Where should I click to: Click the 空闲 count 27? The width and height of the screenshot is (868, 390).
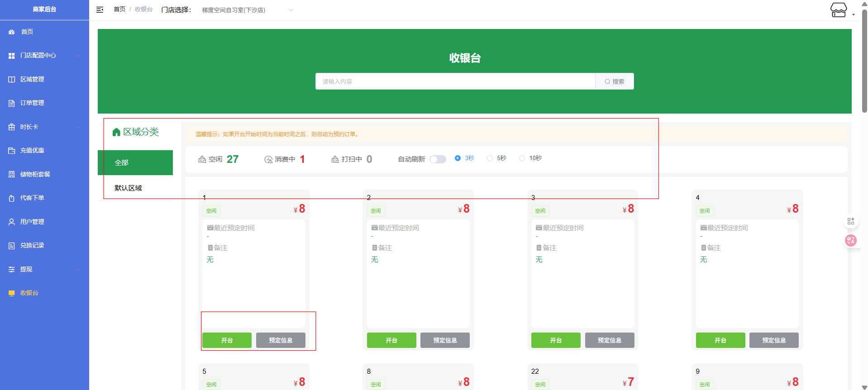[x=233, y=159]
